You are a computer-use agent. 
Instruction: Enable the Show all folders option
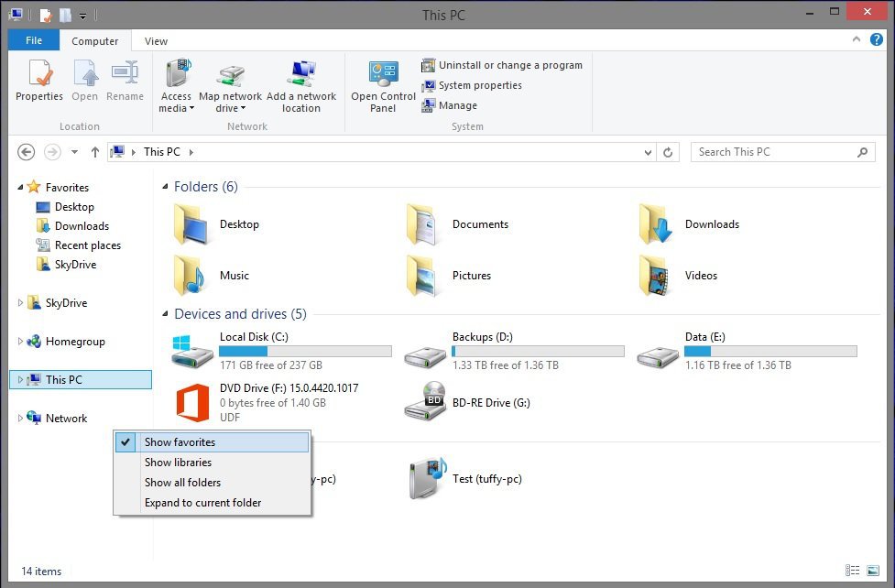pyautogui.click(x=182, y=482)
